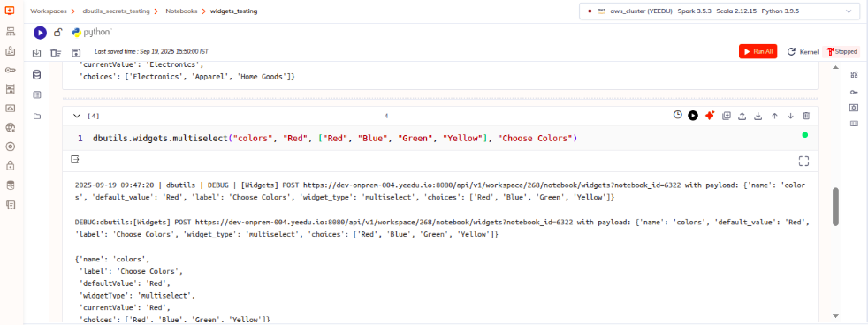This screenshot has height=325, width=868.
Task: Click the download notebook icon in toolbar
Action: (36, 52)
